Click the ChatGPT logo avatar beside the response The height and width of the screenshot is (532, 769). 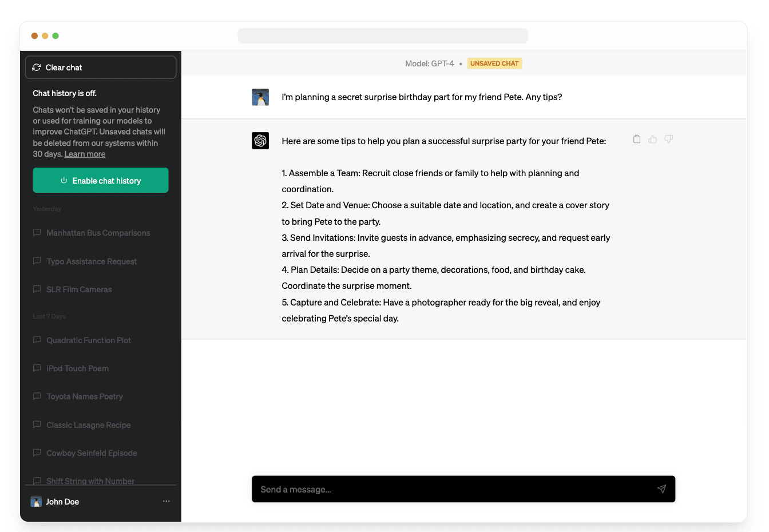coord(260,141)
